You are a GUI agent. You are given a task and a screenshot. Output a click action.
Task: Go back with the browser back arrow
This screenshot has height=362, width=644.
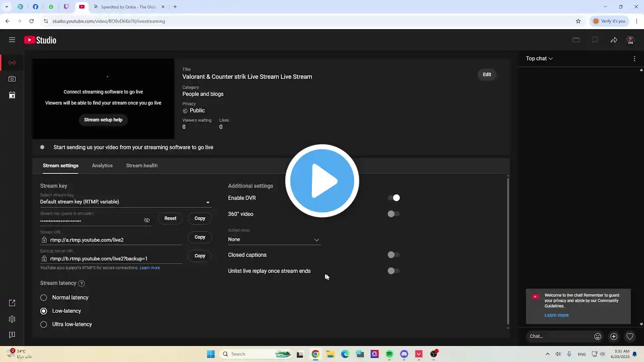7,21
